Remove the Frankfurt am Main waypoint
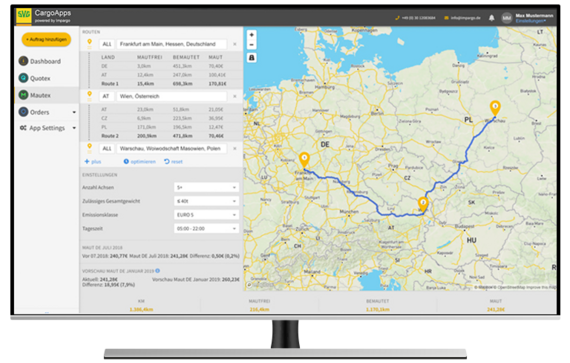This screenshot has width=570, height=363. tap(235, 44)
